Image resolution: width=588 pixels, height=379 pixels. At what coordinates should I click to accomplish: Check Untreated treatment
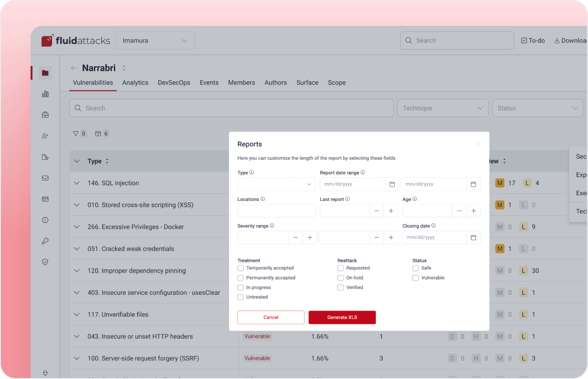point(240,297)
